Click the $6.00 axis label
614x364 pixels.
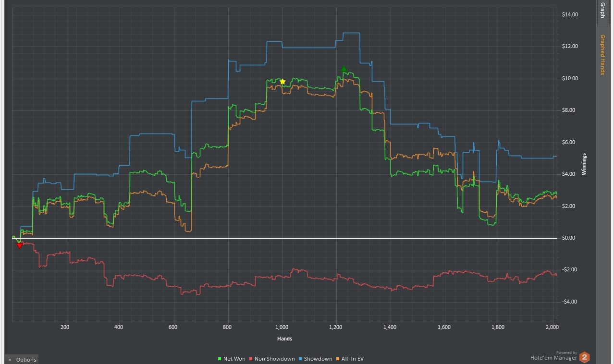click(x=568, y=142)
